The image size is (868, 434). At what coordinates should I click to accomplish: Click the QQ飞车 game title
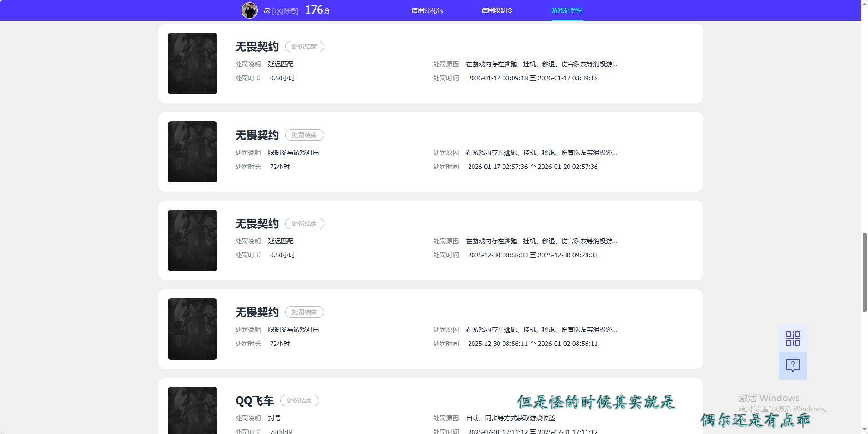point(254,401)
